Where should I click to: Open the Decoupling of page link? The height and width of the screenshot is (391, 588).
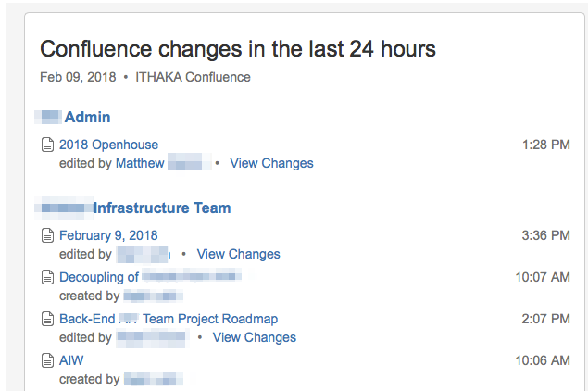coord(150,277)
